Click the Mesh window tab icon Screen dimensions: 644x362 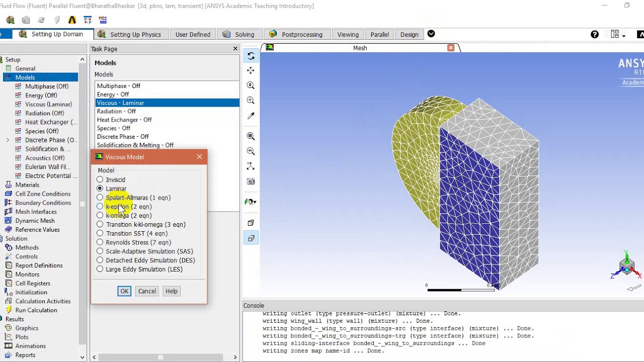pyautogui.click(x=270, y=47)
